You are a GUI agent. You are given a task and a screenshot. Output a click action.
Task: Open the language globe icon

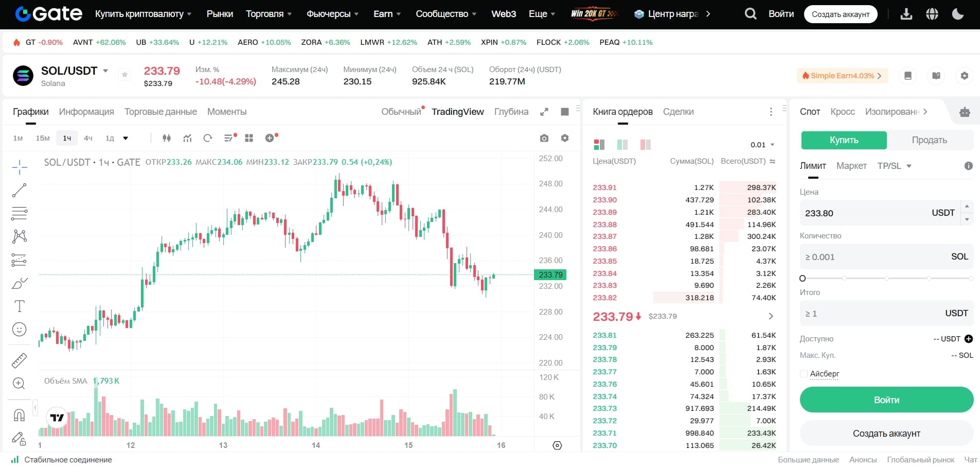pyautogui.click(x=932, y=14)
